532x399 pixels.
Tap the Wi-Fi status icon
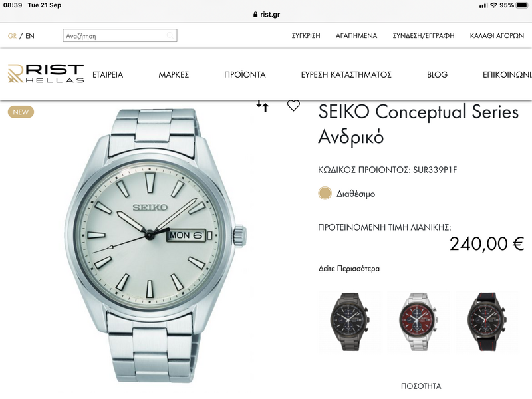pos(493,5)
